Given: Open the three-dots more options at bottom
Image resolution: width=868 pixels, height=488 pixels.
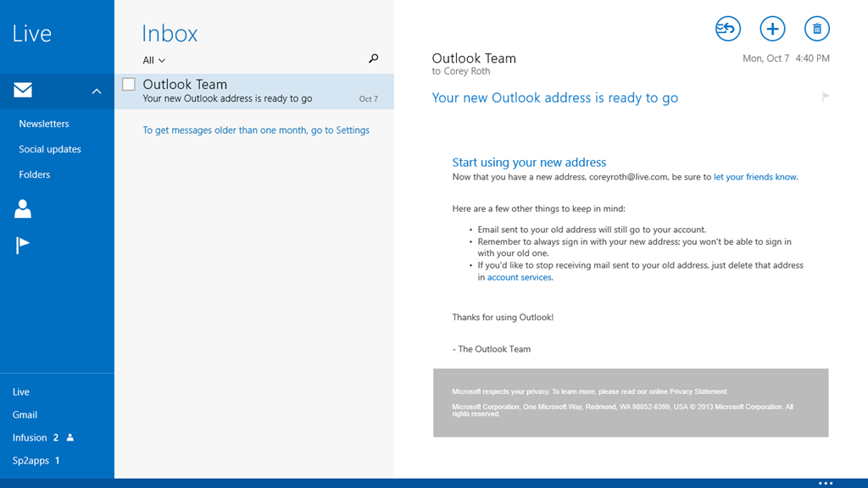Looking at the screenshot, I should coord(826,483).
